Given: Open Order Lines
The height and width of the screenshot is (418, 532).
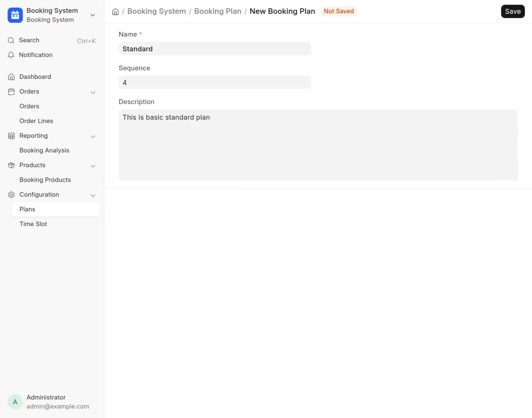Looking at the screenshot, I should [36, 121].
